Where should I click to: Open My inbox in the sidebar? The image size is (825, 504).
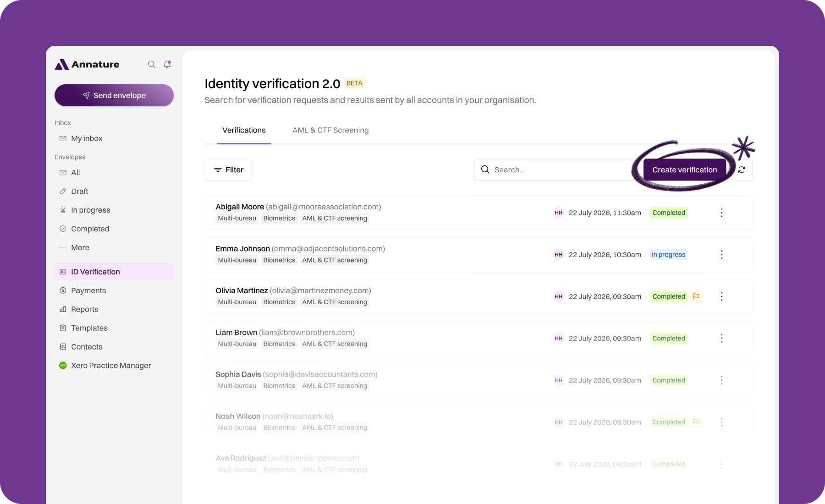pyautogui.click(x=114, y=138)
